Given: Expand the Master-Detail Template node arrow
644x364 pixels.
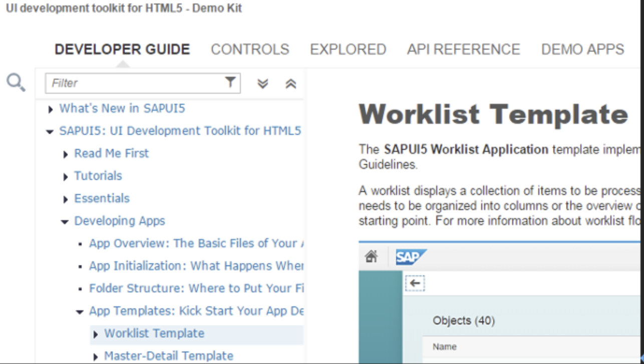Looking at the screenshot, I should [x=95, y=357].
